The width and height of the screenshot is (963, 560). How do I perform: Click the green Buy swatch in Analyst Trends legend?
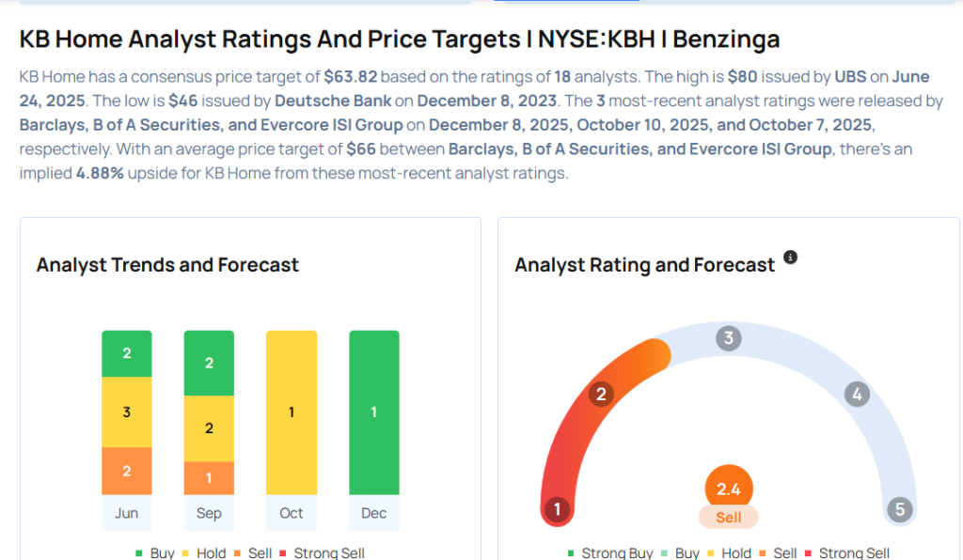[x=139, y=553]
